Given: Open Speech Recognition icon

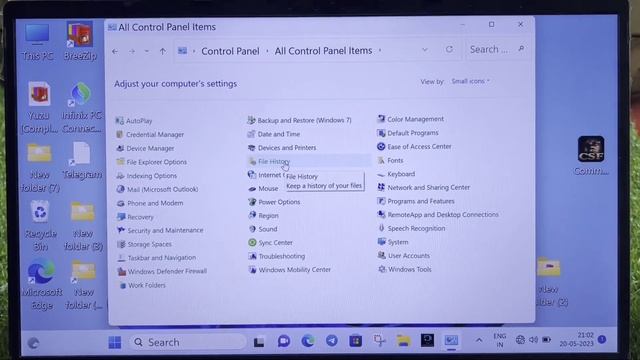Looking at the screenshot, I should tap(381, 228).
